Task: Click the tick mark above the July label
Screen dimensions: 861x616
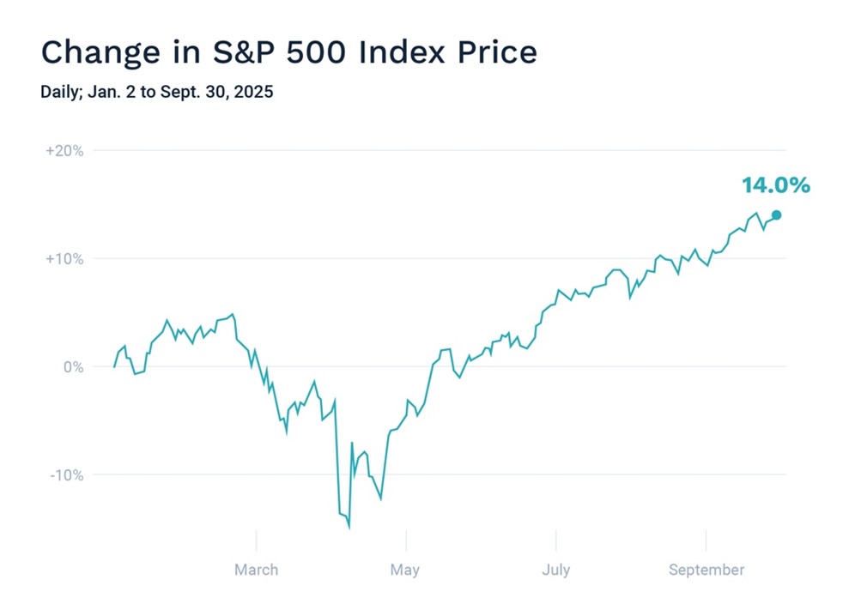Action: [x=555, y=541]
